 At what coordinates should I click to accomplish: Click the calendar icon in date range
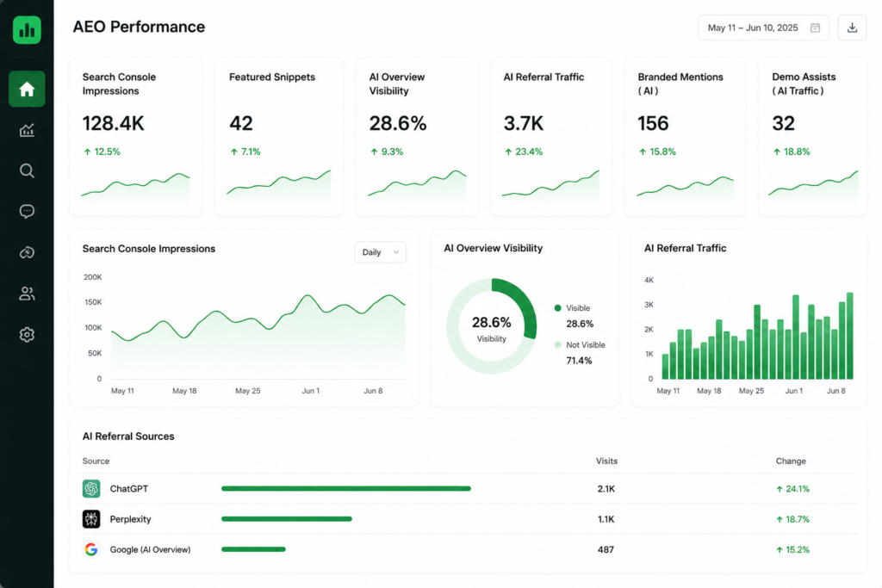point(815,28)
